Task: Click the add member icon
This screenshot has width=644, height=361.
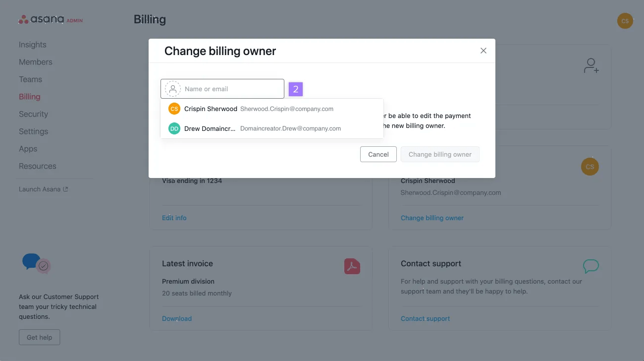Action: coord(591,65)
